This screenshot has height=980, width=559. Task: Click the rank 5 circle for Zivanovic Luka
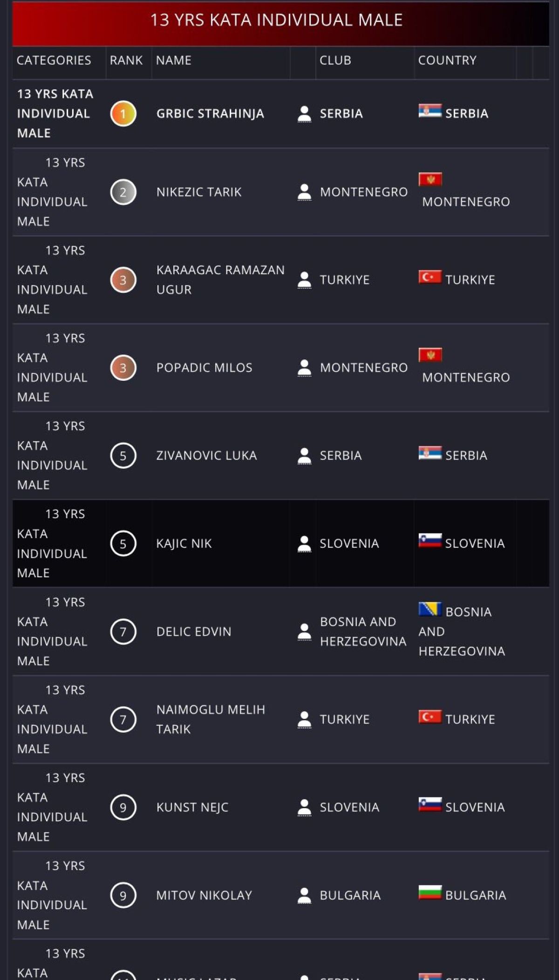123,456
